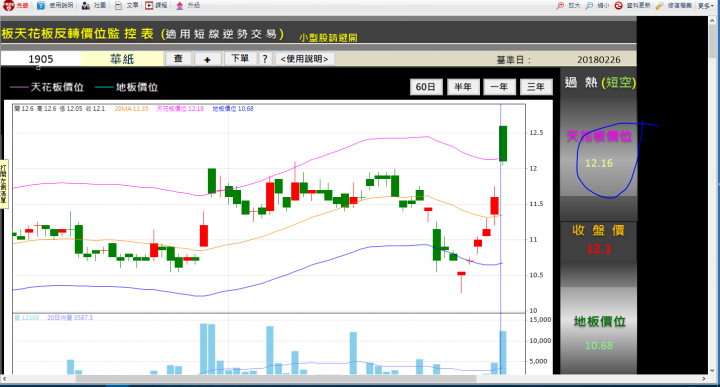The image size is (720, 387).
Task: Click the 地板價位 legend entry
Action: 126,87
